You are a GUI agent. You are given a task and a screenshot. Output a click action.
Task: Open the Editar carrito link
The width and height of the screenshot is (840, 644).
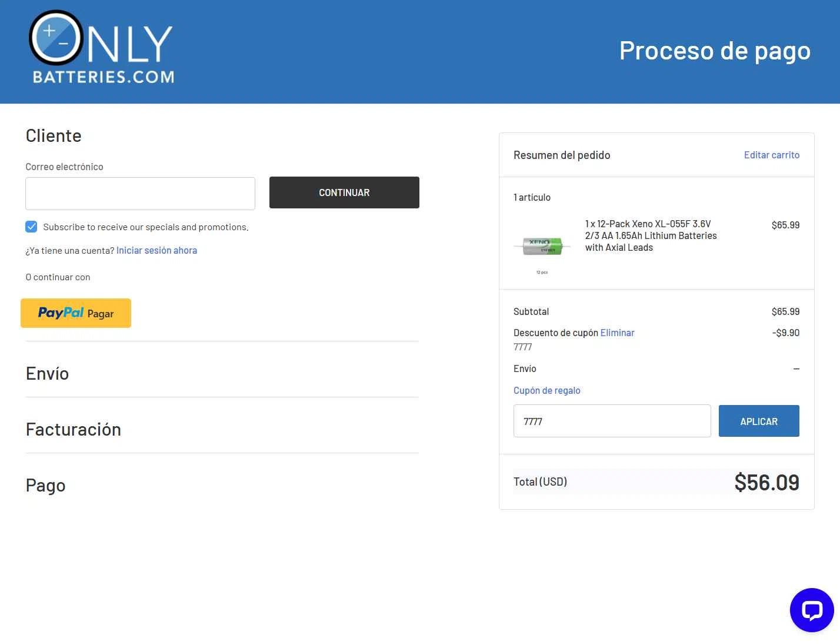[x=772, y=155]
